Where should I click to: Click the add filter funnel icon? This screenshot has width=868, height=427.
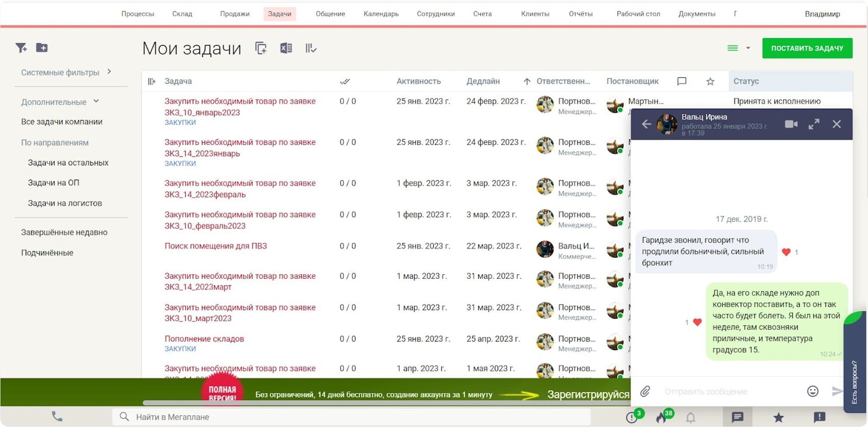tap(21, 48)
